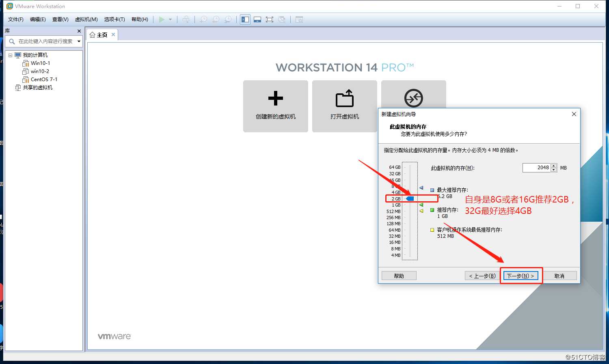Click the blue memory slider thumb

[410, 198]
